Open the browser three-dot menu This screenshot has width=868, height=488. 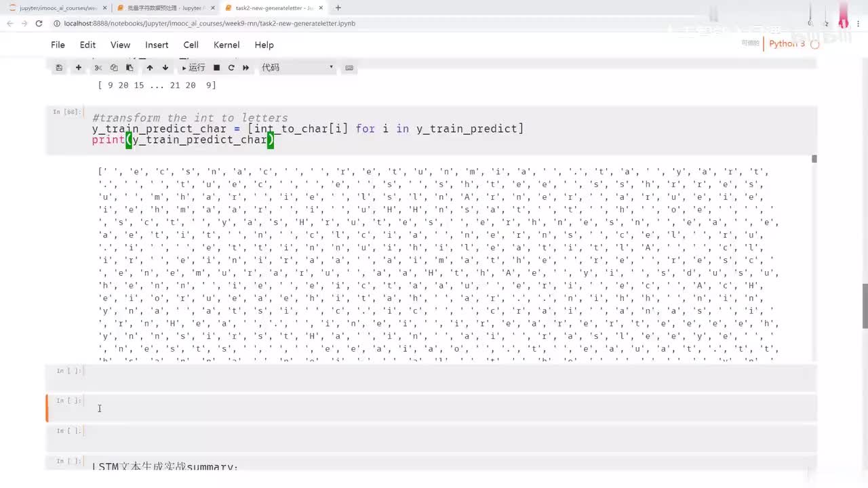859,23
